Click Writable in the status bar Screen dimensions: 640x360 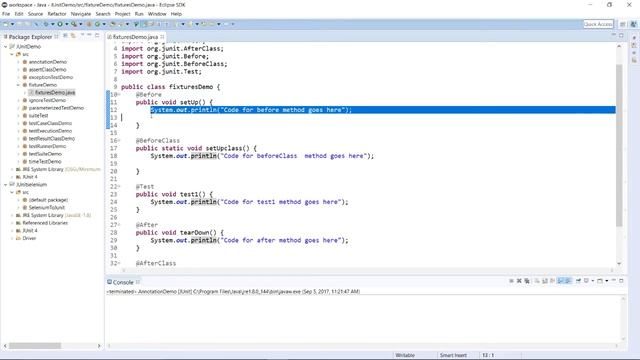coord(405,355)
